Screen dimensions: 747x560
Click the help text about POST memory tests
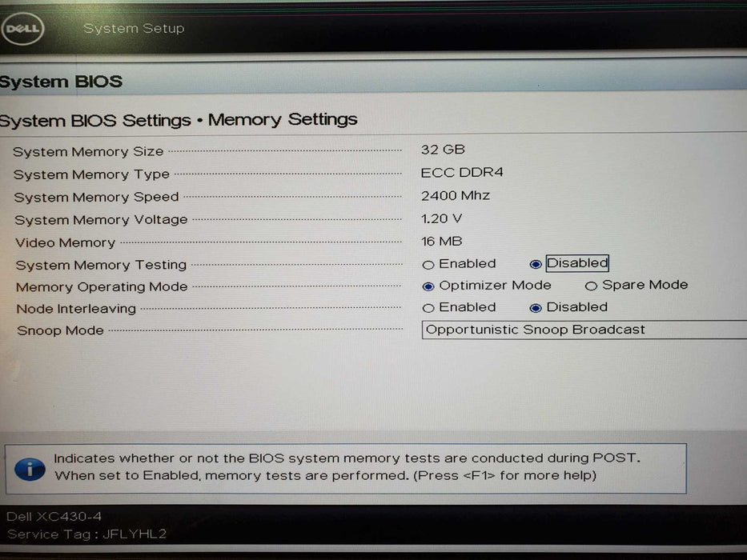coord(347,466)
